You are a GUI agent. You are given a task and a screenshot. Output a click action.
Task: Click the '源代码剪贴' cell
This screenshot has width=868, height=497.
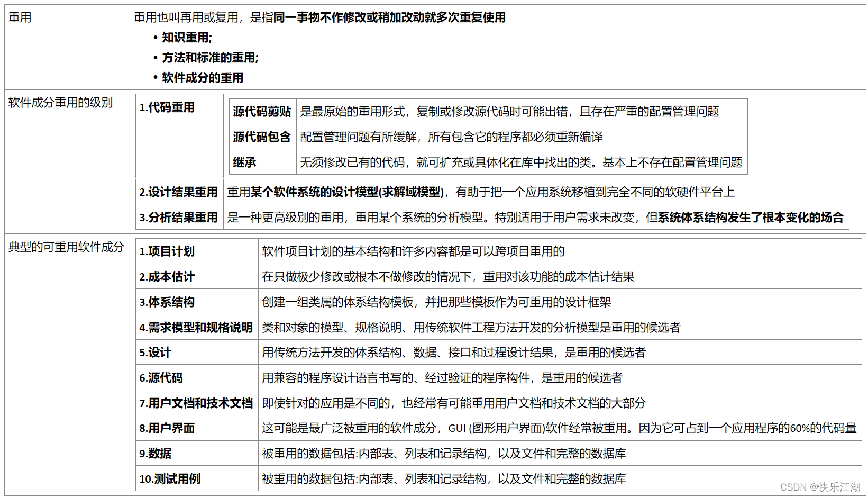263,112
